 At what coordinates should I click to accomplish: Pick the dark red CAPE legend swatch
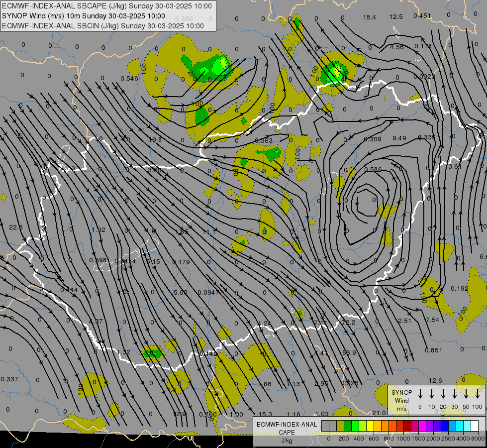click(x=408, y=426)
